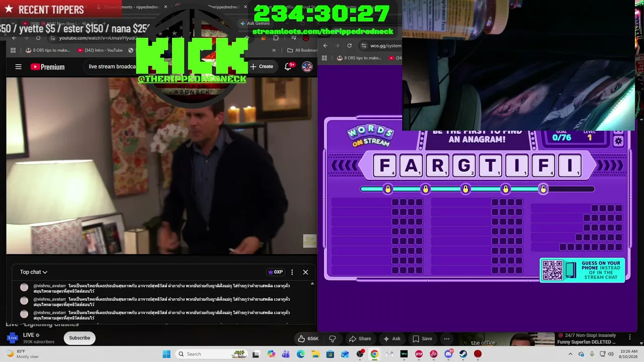
Task: Go to YouTube Premium home logo
Action: click(47, 67)
